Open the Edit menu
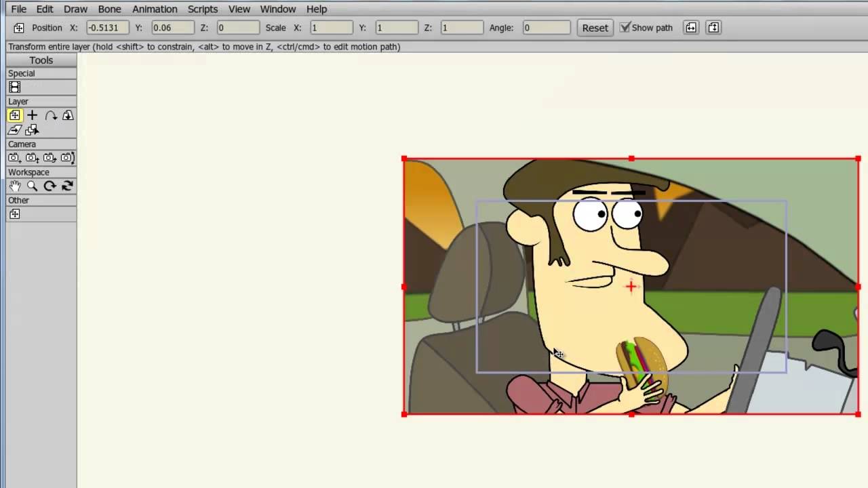The image size is (868, 488). 45,9
